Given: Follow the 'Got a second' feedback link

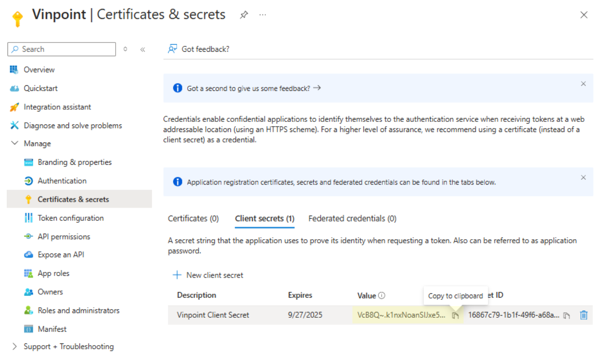Looking at the screenshot, I should pyautogui.click(x=254, y=88).
